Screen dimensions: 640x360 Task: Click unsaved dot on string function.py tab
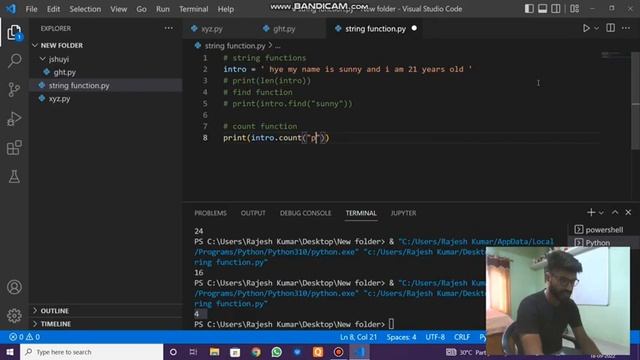(x=414, y=28)
